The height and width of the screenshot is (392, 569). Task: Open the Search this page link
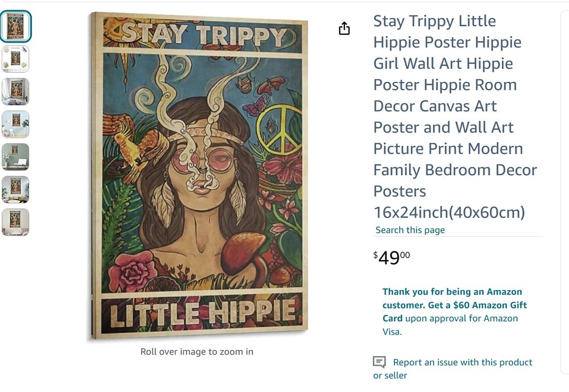coord(410,230)
